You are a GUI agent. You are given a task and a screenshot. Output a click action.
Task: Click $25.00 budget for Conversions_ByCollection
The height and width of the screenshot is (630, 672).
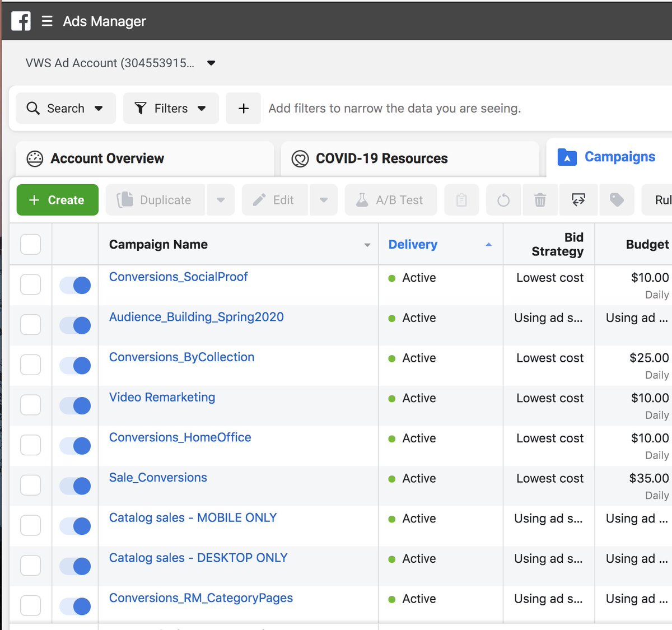tap(649, 358)
